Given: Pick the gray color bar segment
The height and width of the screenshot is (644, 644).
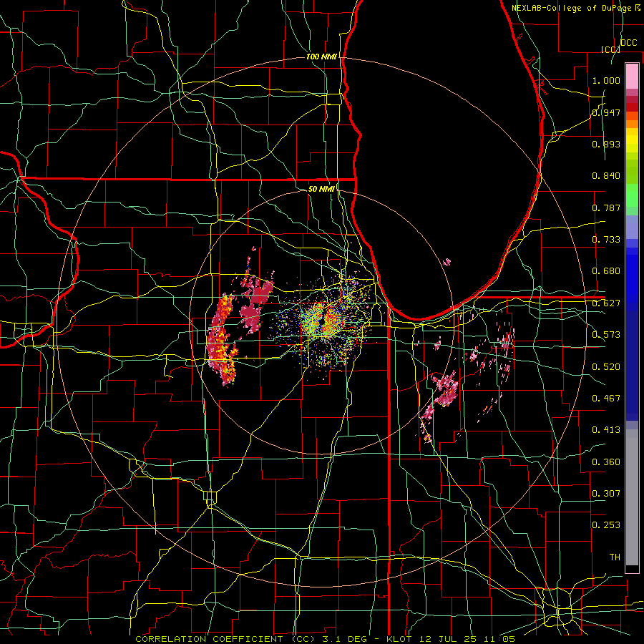Looking at the screenshot, I should pos(632,497).
